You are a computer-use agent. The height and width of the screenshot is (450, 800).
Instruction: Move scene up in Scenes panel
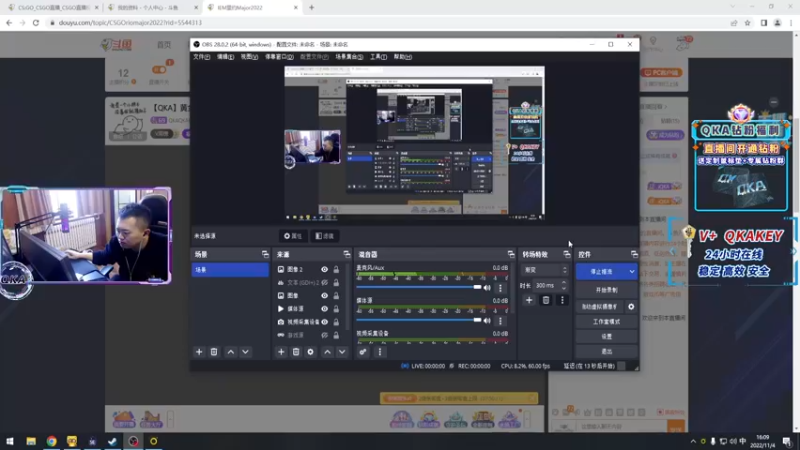click(231, 352)
